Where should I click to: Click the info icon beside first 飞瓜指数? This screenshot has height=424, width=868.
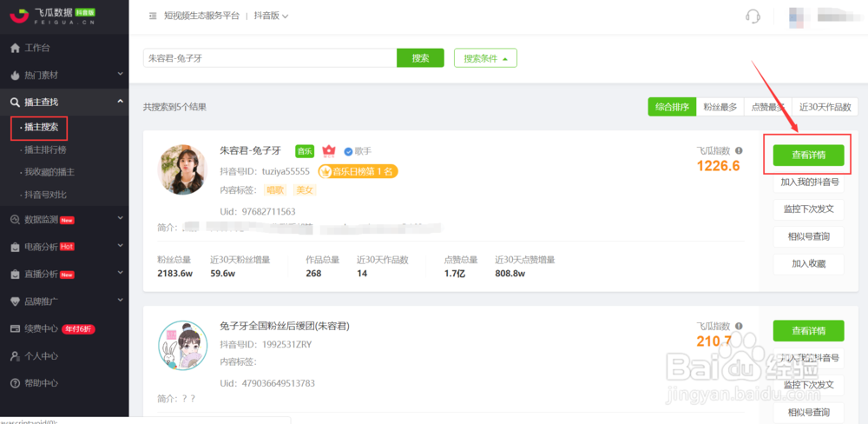tap(739, 151)
